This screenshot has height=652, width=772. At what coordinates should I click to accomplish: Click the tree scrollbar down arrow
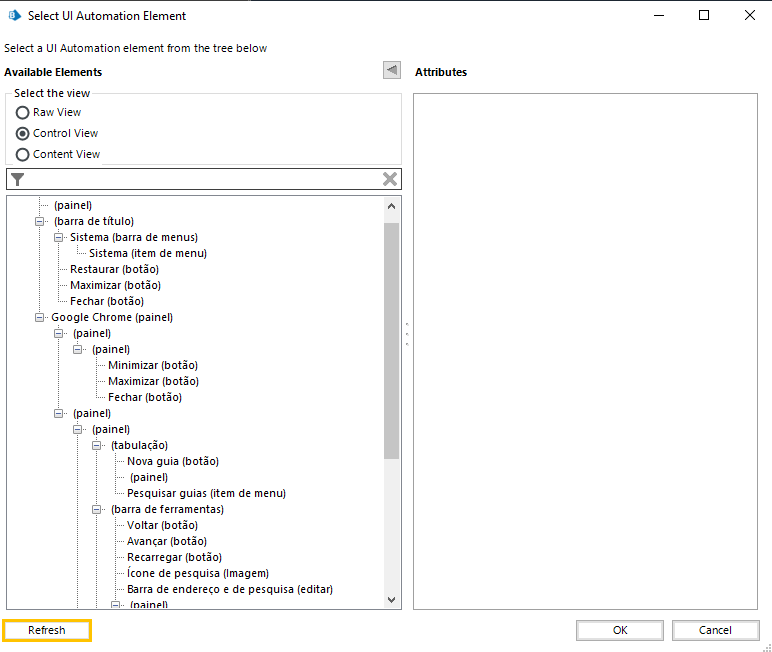pyautogui.click(x=391, y=600)
